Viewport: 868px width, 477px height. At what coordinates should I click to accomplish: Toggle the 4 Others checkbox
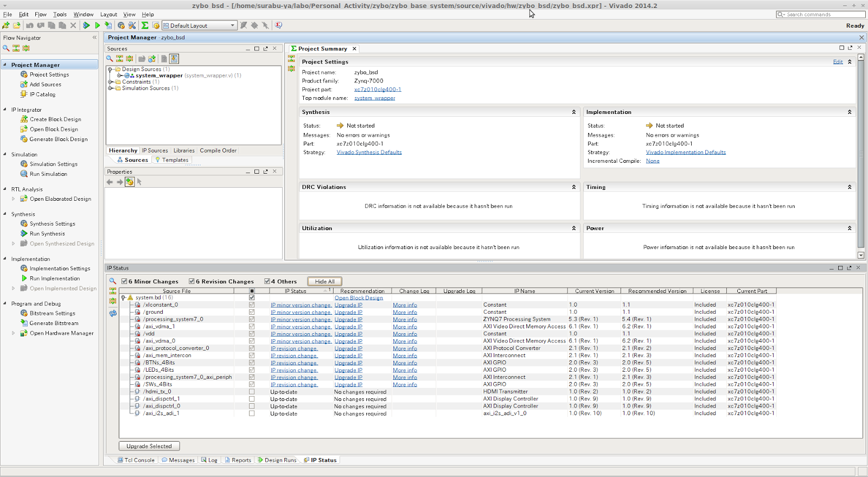point(267,281)
